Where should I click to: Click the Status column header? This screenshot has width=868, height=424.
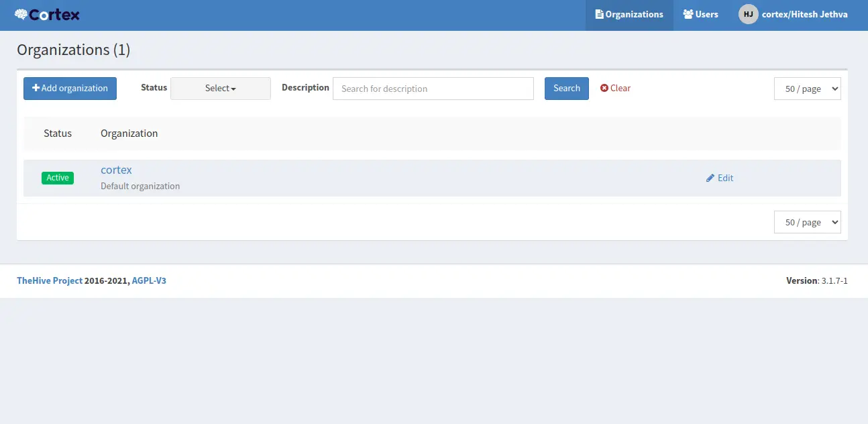tap(58, 134)
